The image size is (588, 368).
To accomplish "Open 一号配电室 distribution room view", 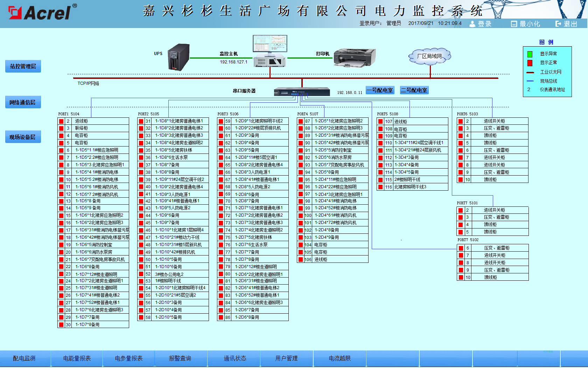I will (x=380, y=90).
